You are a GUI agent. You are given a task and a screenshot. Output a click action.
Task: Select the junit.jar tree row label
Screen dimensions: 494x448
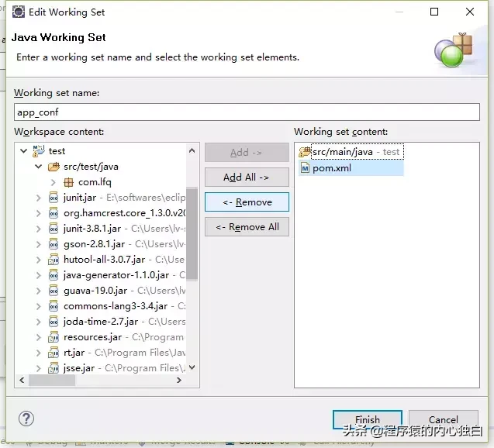coord(79,198)
